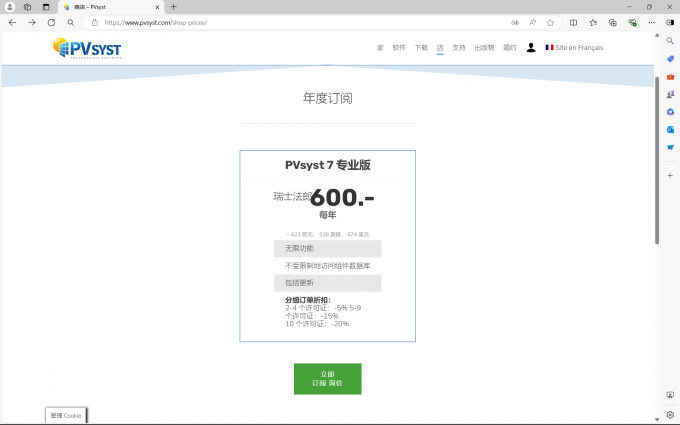Open sidebar Microsoft 365 icon
Screen dimensions: 680x425
[670, 112]
